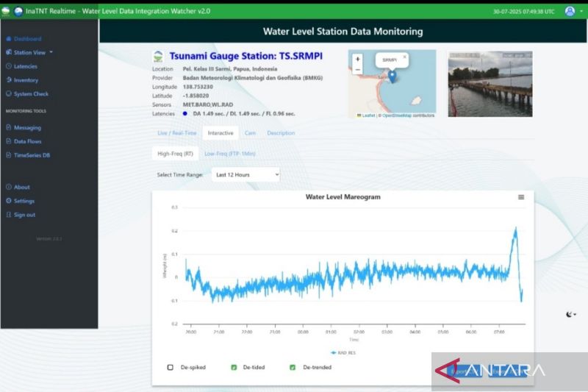Click the station camera image thumbnail
This screenshot has width=588, height=392.
(x=490, y=84)
